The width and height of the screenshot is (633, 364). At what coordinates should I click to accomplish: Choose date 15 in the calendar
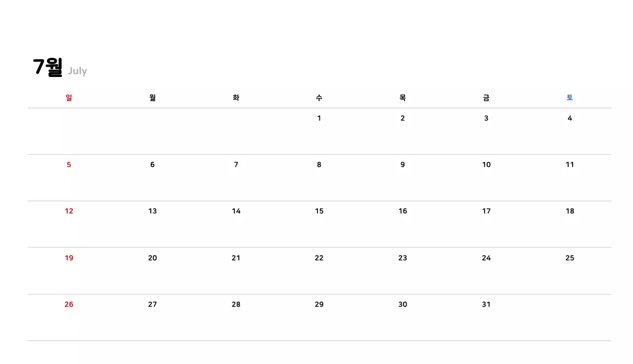tap(319, 211)
